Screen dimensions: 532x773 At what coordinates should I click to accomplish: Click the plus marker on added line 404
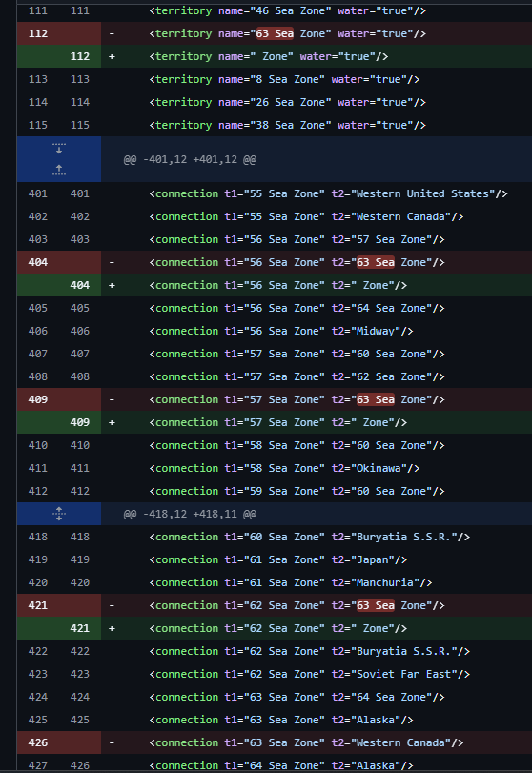coord(112,285)
